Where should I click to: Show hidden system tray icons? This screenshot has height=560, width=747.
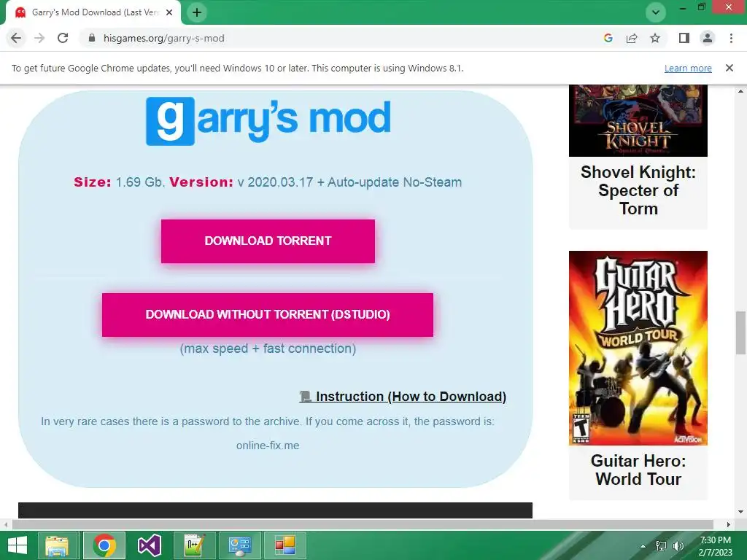pyautogui.click(x=643, y=546)
